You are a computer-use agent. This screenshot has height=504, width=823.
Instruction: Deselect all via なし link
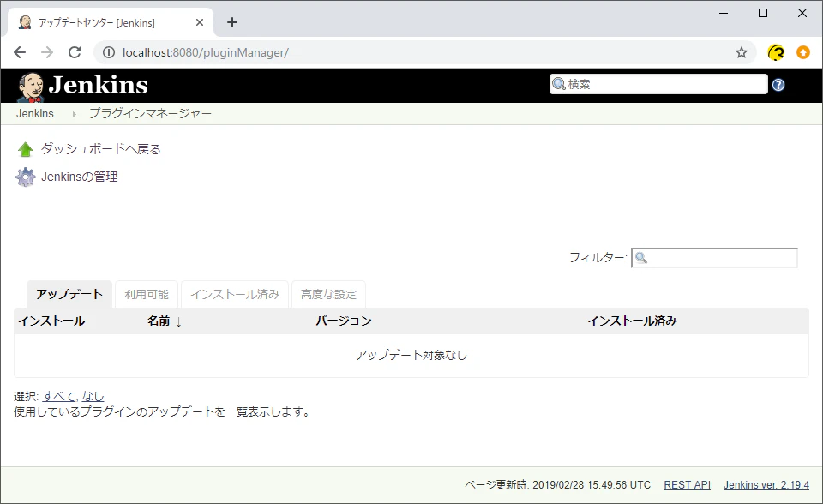click(93, 396)
